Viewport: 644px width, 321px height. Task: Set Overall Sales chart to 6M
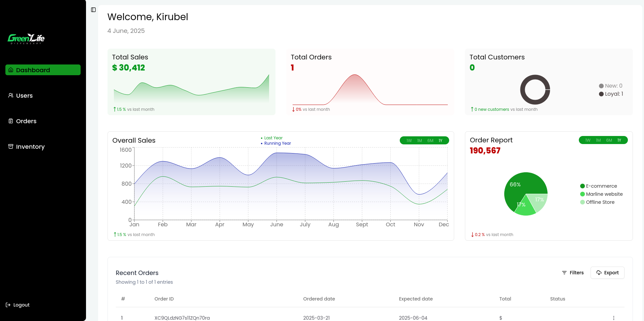[430, 141]
